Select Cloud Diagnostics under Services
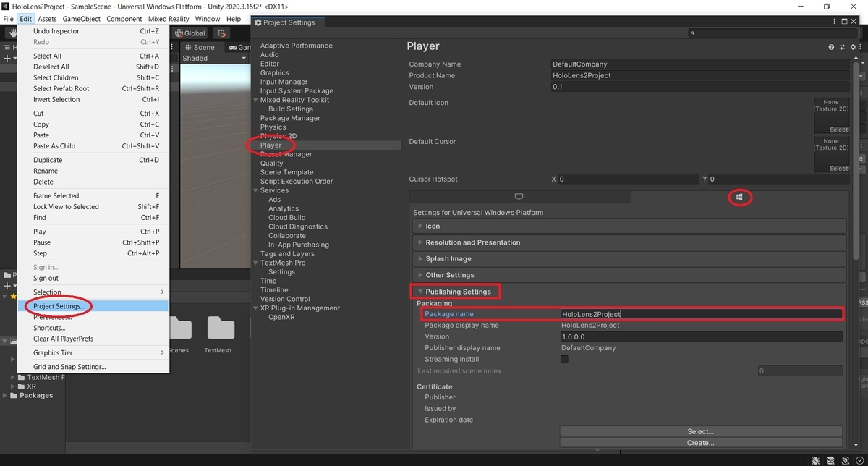The width and height of the screenshot is (868, 466). 298,226
